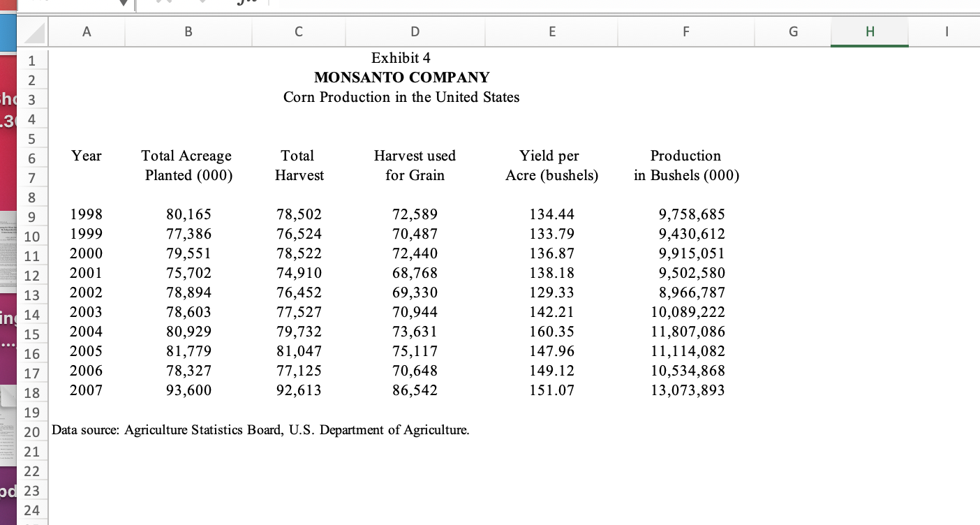Viewport: 980px width, 525px height.
Task: Click the cell containing year 1998
Action: click(x=86, y=214)
